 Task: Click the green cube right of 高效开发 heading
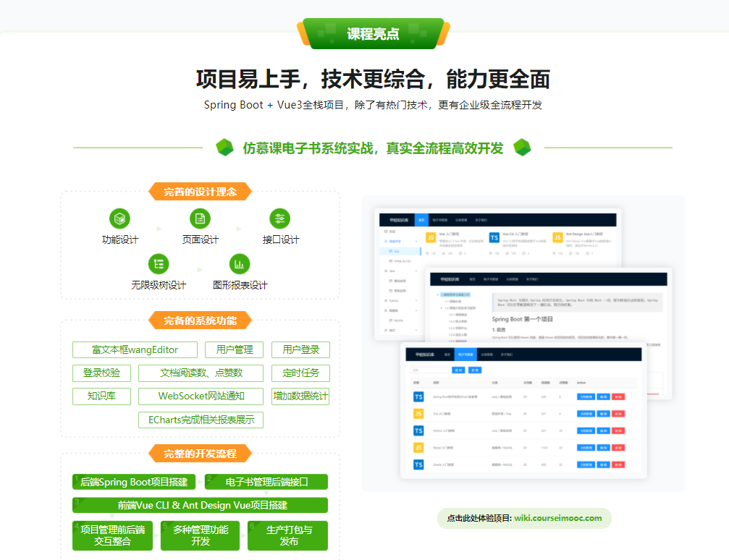(x=522, y=148)
